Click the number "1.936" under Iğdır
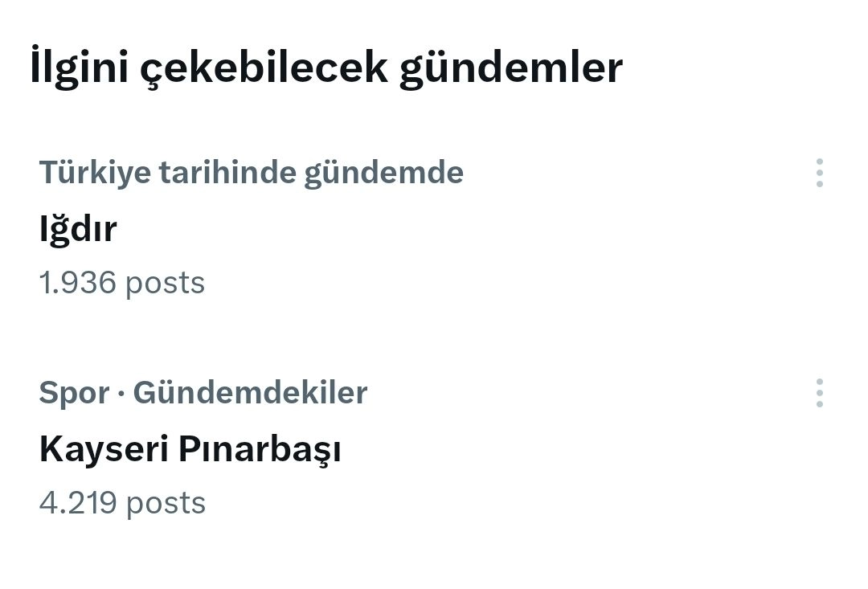868x589 pixels. pos(77,283)
